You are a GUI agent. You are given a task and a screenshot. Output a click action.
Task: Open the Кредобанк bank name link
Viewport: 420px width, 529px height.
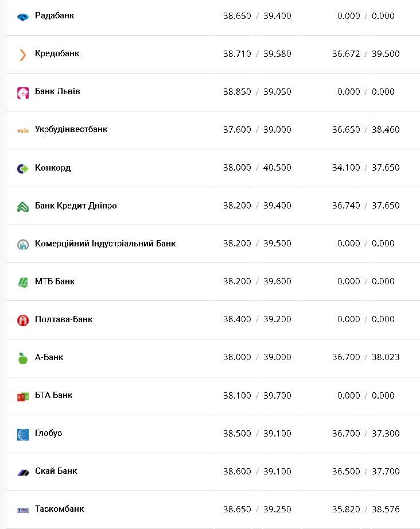(57, 53)
